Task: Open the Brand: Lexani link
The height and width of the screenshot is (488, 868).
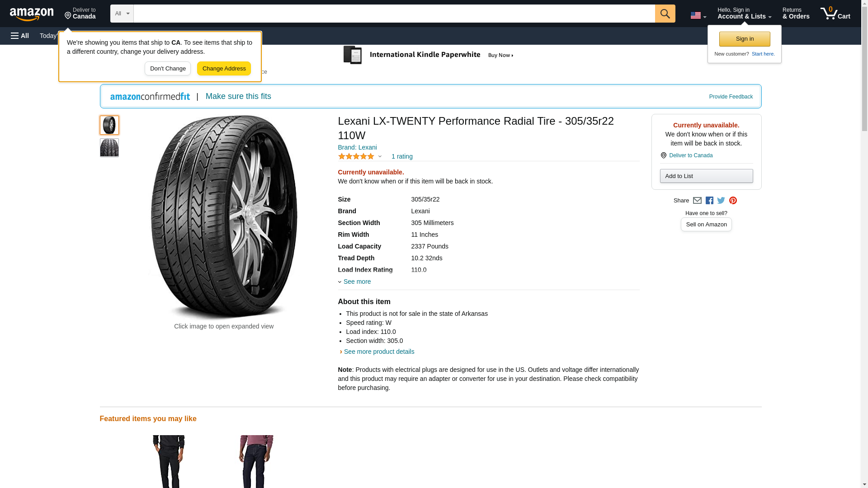Action: 357,147
